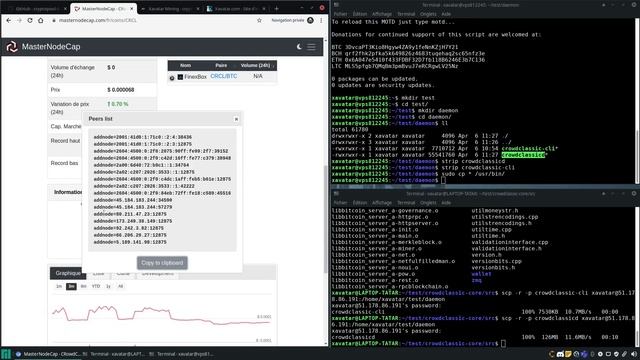Open the CRCL/BTC pair link

tap(224, 76)
